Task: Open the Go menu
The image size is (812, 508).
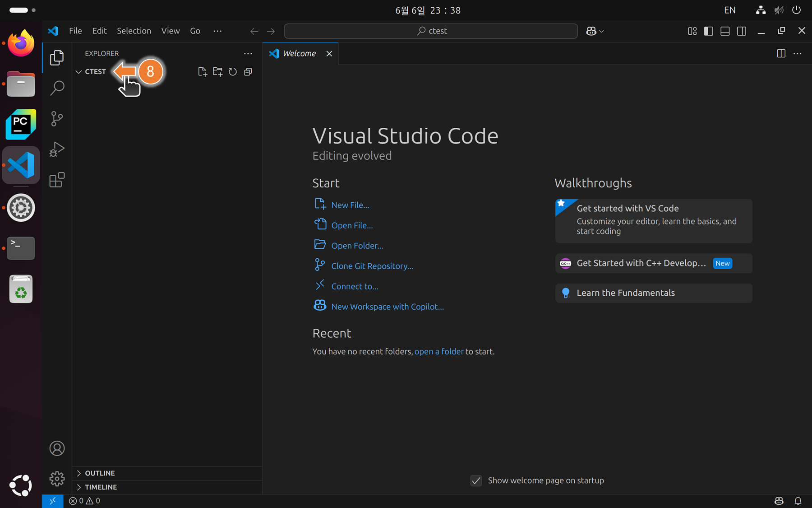Action: (195, 31)
